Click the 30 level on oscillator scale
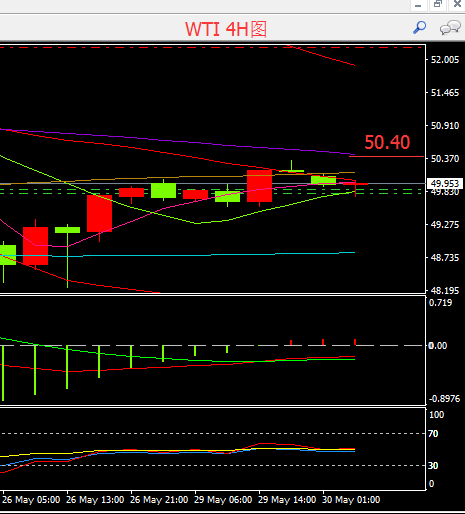Screen dimensions: 465x514 point(433,466)
